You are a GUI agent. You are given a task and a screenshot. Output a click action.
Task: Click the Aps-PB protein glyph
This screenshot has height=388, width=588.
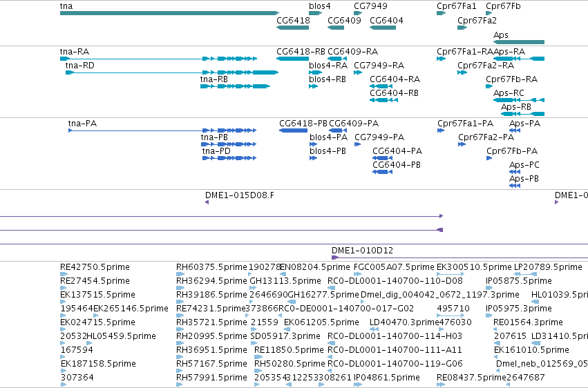pos(515,186)
